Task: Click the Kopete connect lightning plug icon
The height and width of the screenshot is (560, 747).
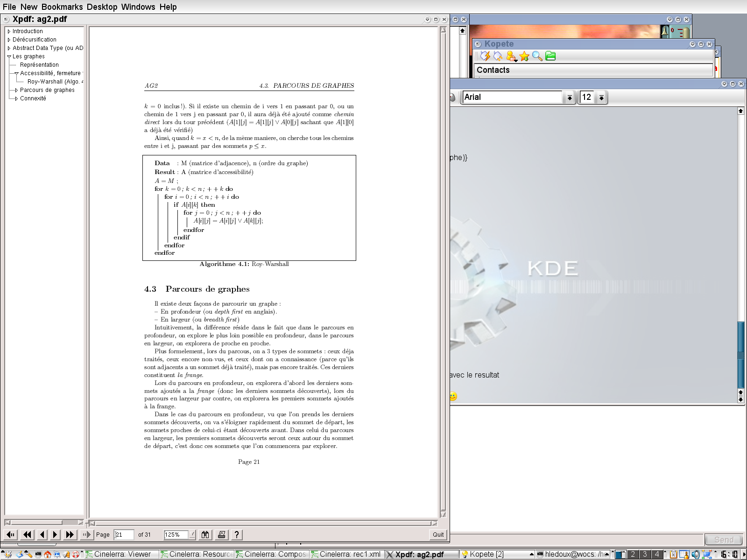Action: pyautogui.click(x=485, y=56)
